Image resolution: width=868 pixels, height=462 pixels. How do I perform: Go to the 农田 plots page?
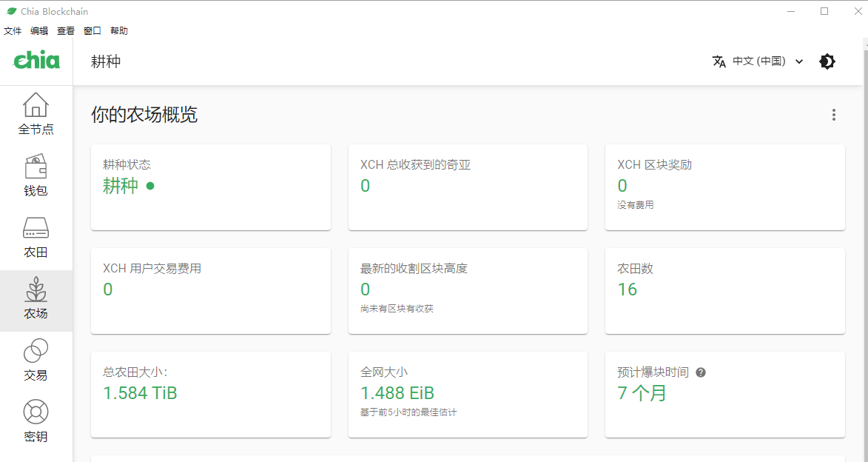tap(36, 237)
